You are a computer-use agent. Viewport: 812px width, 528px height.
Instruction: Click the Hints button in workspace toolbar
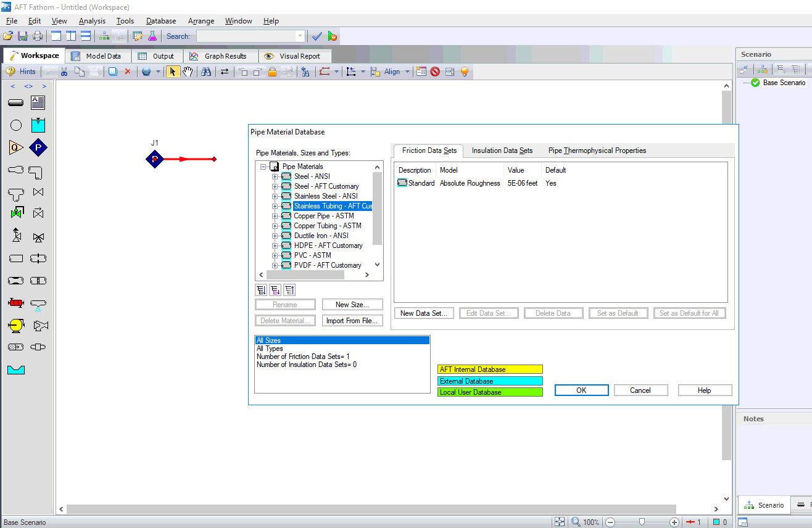(x=22, y=72)
